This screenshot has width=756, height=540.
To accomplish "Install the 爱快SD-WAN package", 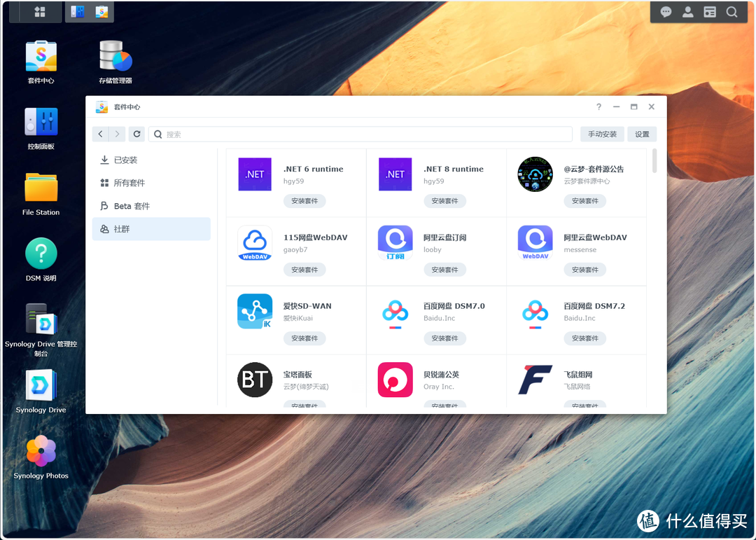I will [x=304, y=338].
